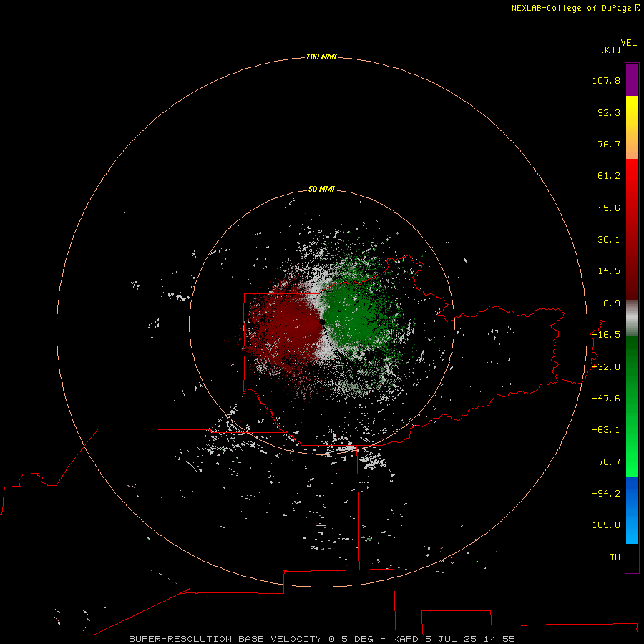Screen dimensions: 644x644
Task: Click the green inbound velocity area
Action: pos(353,316)
